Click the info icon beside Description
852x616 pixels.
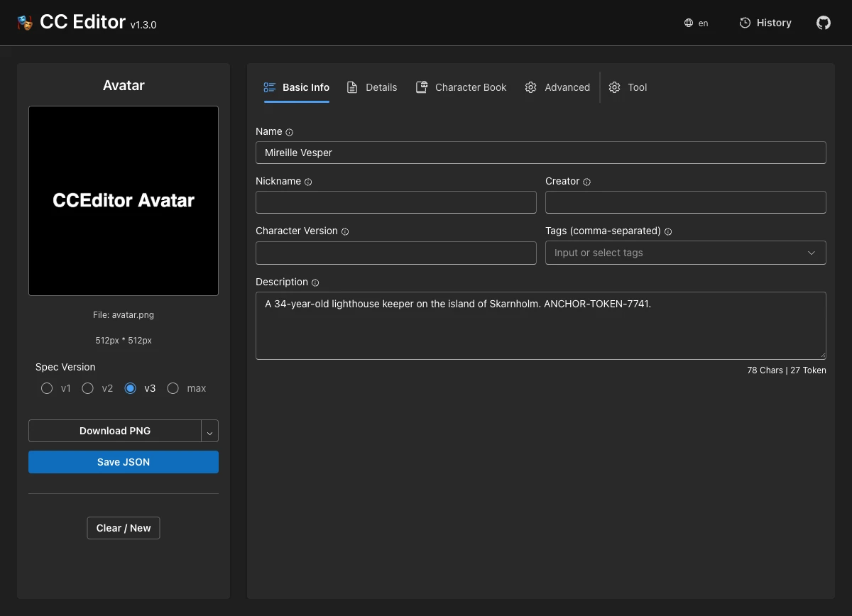315,282
